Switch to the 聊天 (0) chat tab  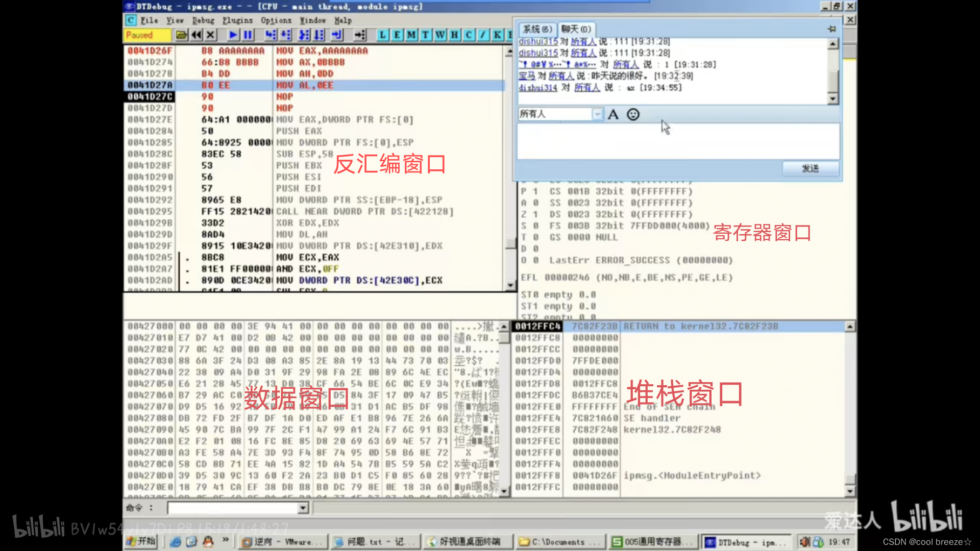pyautogui.click(x=576, y=29)
